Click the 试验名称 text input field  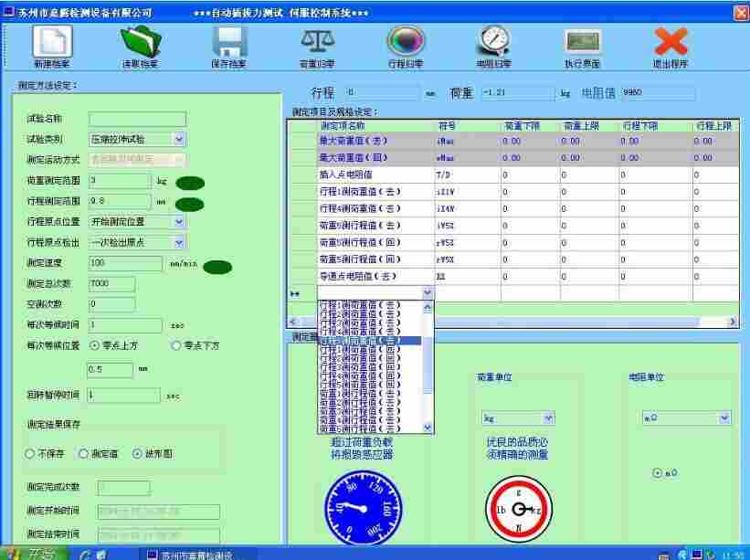tap(137, 119)
